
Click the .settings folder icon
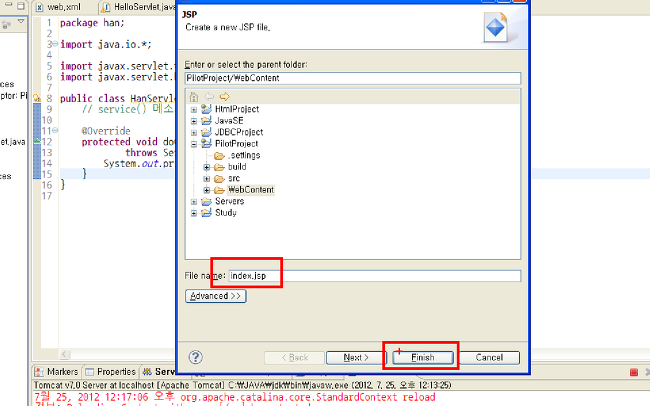point(219,156)
